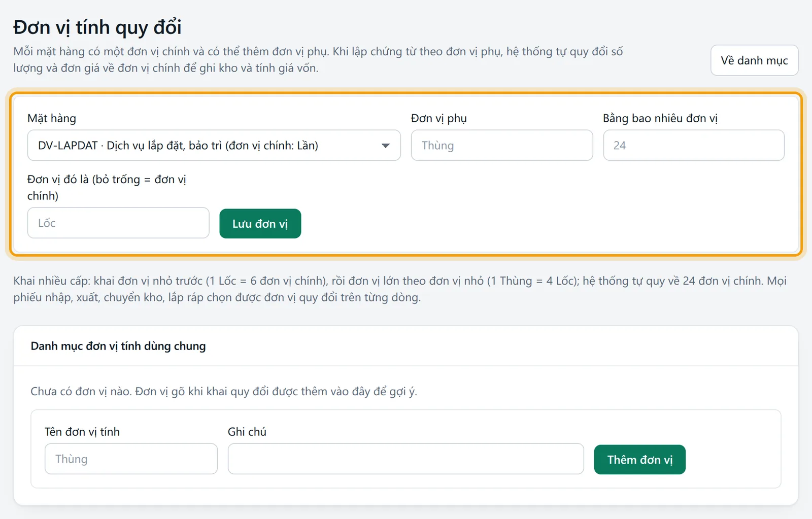Click the Lưu đơn vị button
Image resolution: width=812 pixels, height=519 pixels.
[x=260, y=224]
